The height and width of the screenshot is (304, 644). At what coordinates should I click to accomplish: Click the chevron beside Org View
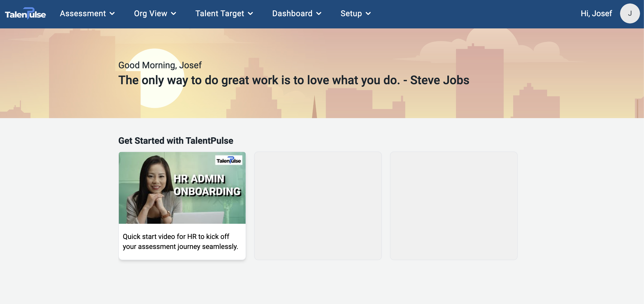pos(174,14)
